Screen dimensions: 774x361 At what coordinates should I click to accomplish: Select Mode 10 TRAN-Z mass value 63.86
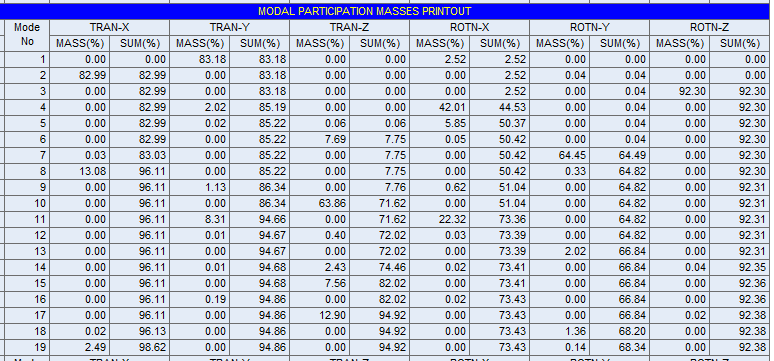click(x=319, y=203)
